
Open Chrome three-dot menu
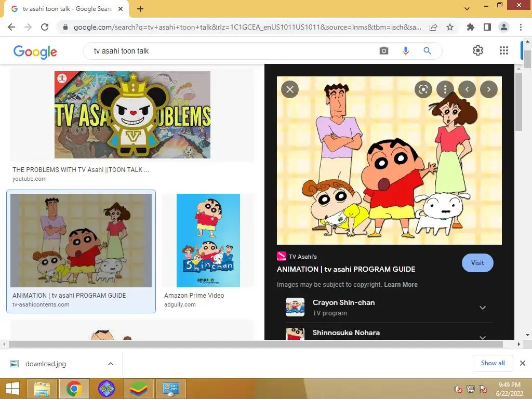pos(521,27)
